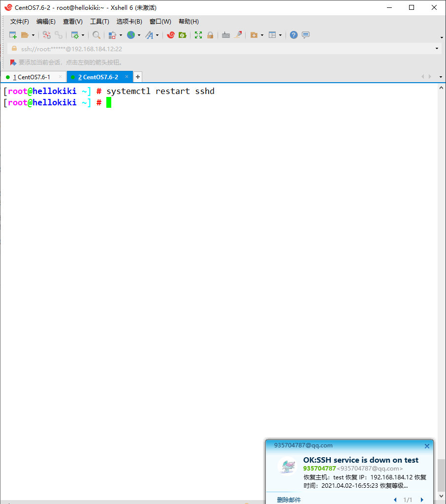Open the 选项卡(B) menu
Image resolution: width=446 pixels, height=504 pixels.
pyautogui.click(x=129, y=22)
